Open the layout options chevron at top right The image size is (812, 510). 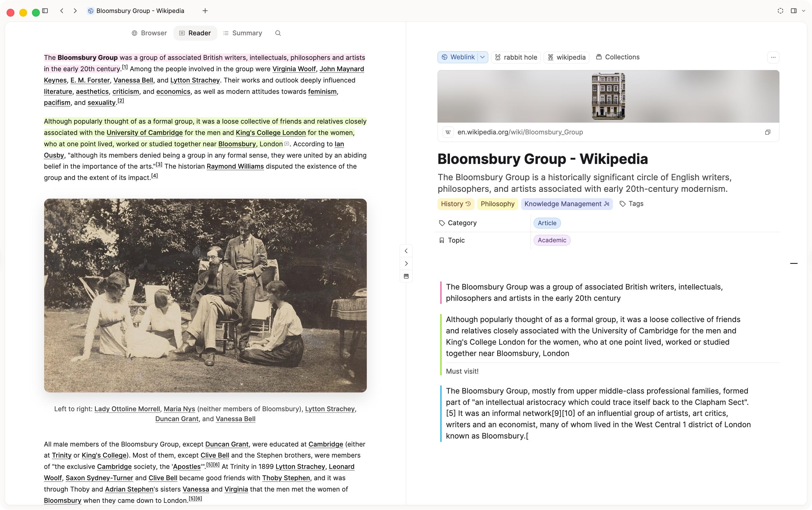tap(803, 11)
